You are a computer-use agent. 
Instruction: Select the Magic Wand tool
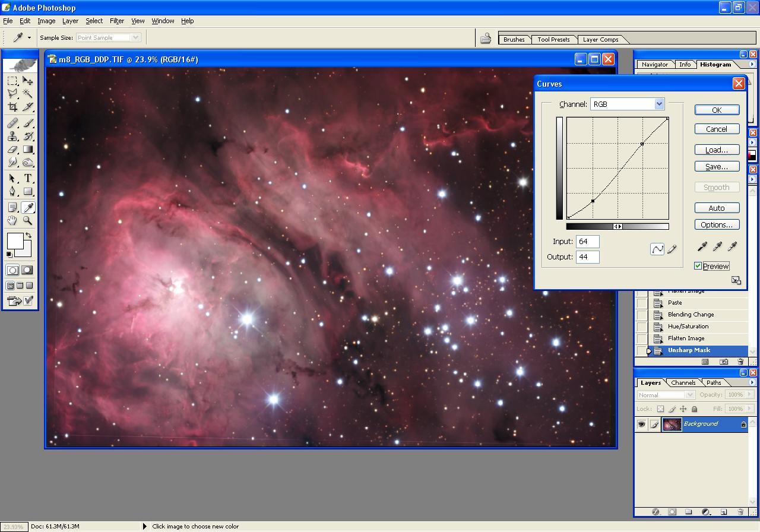[x=28, y=94]
